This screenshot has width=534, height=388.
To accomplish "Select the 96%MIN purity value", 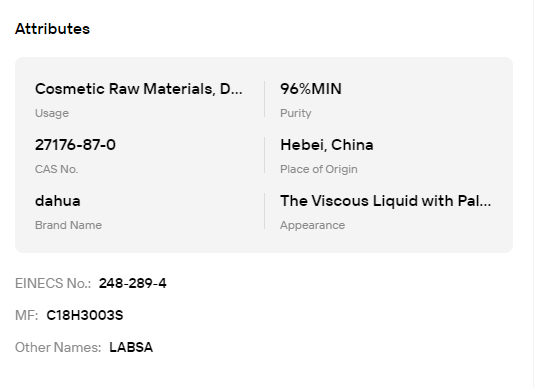I will pyautogui.click(x=311, y=89).
